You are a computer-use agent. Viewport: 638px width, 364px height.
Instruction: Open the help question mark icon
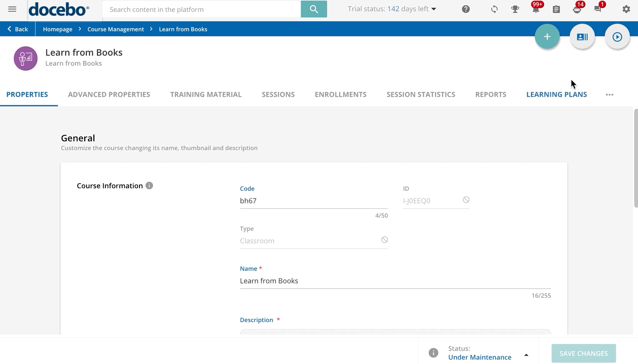click(466, 9)
